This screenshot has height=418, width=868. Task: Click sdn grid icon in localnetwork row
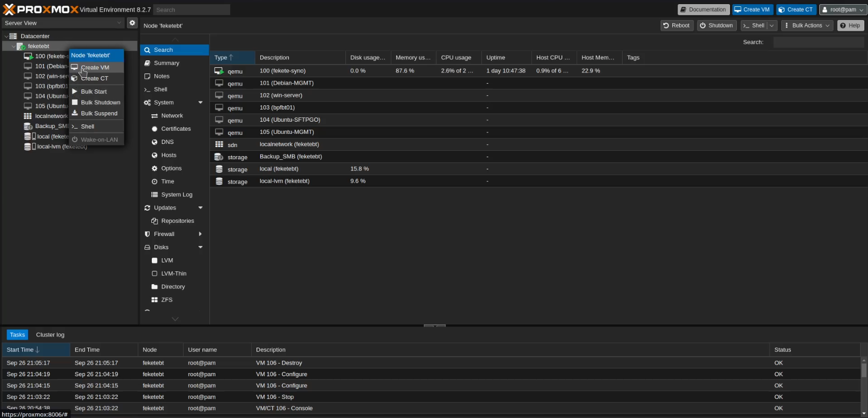(x=219, y=144)
